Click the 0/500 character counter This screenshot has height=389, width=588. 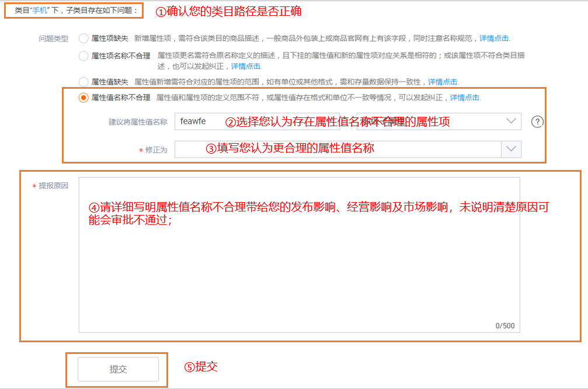[505, 325]
